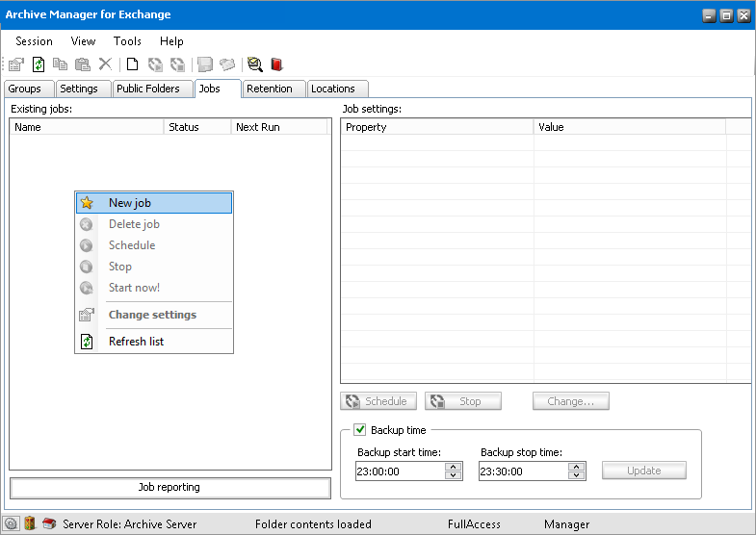Viewport: 756px width, 535px height.
Task: Click the Update button
Action: coord(644,471)
